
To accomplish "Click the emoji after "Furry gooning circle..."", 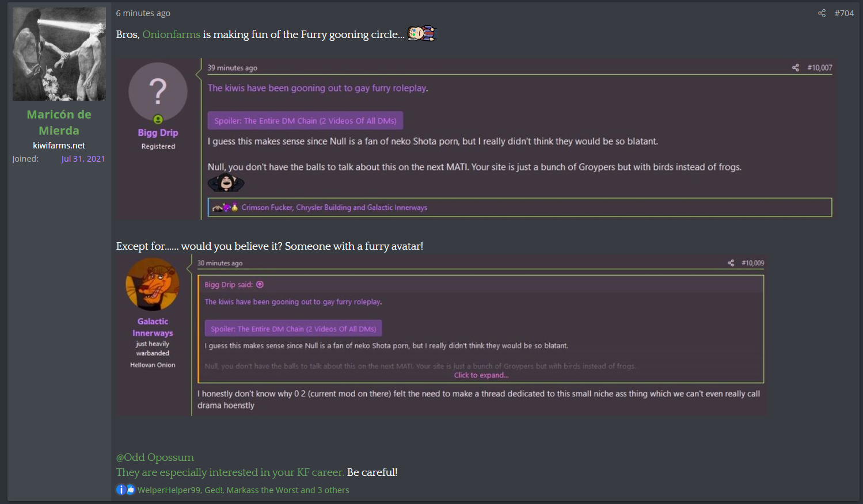I will (422, 34).
